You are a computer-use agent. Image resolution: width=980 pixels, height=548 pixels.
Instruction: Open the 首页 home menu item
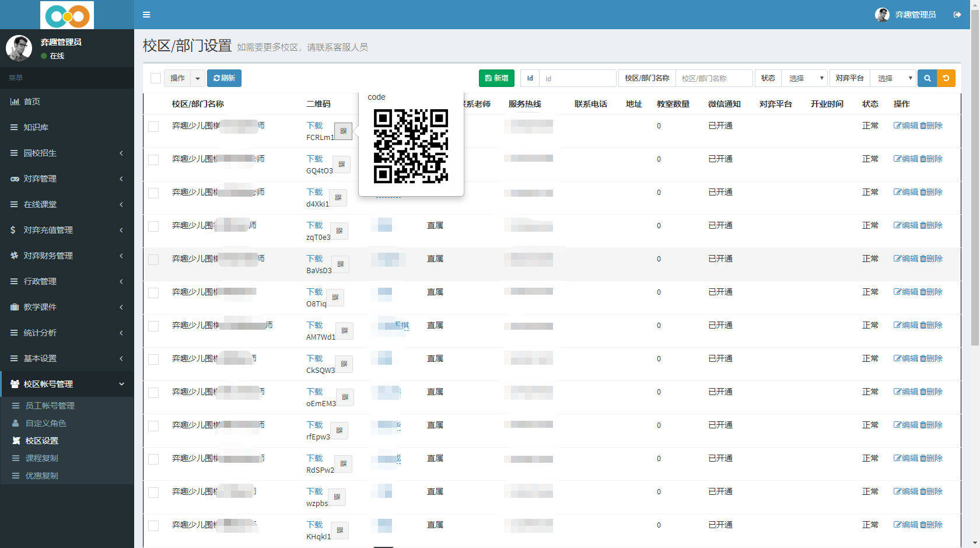pos(67,102)
